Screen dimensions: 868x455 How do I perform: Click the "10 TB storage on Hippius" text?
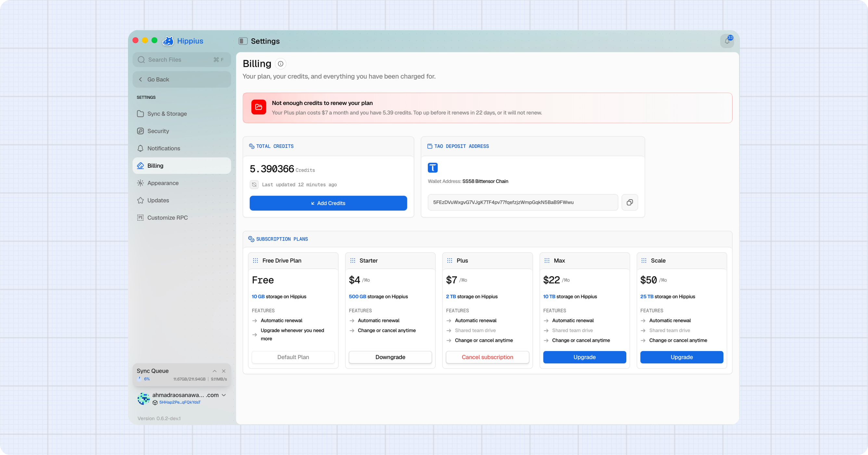pos(570,297)
